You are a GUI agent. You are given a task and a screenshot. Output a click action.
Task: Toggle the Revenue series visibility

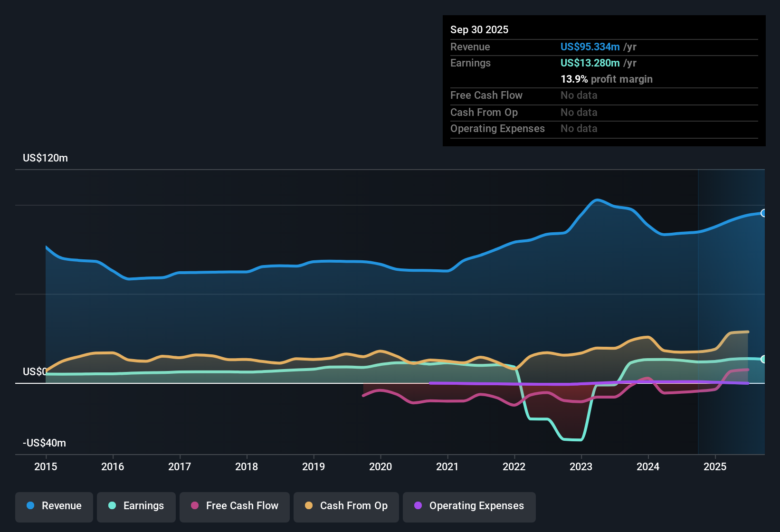[x=54, y=506]
